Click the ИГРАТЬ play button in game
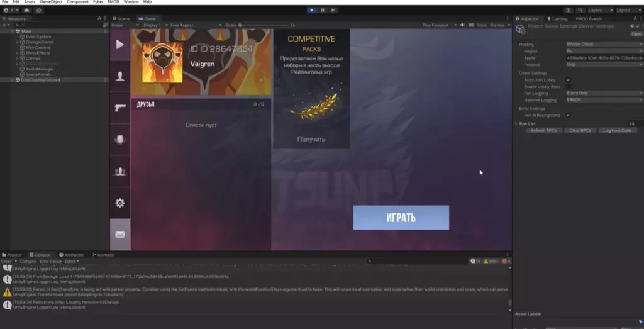Viewport: 644px width, 329px height. 401,218
